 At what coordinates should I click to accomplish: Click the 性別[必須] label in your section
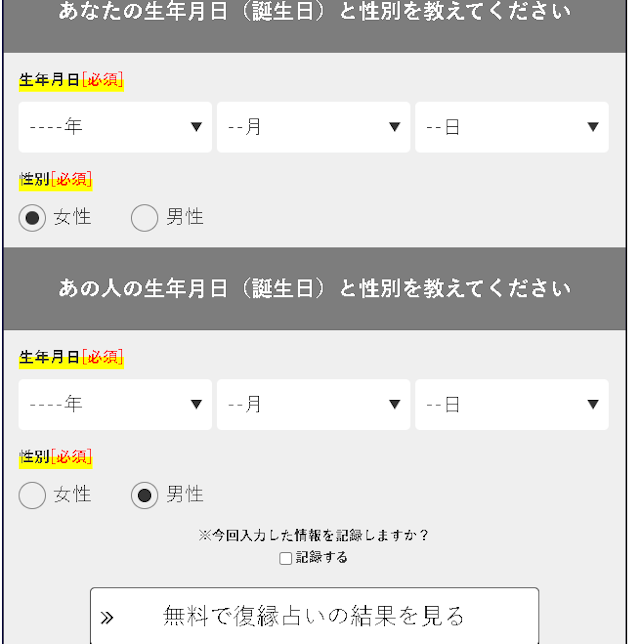click(55, 180)
